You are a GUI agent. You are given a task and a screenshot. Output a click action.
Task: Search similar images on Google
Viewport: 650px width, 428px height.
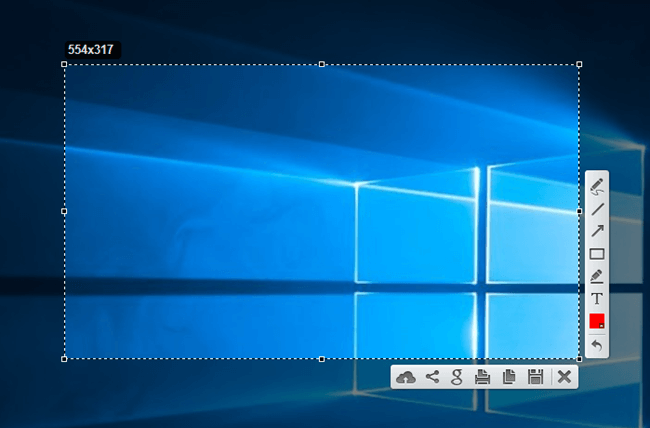pyautogui.click(x=457, y=377)
